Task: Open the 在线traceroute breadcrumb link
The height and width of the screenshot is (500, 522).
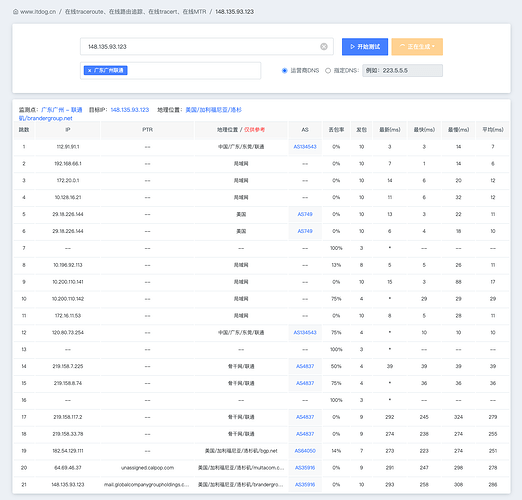Action: point(135,12)
